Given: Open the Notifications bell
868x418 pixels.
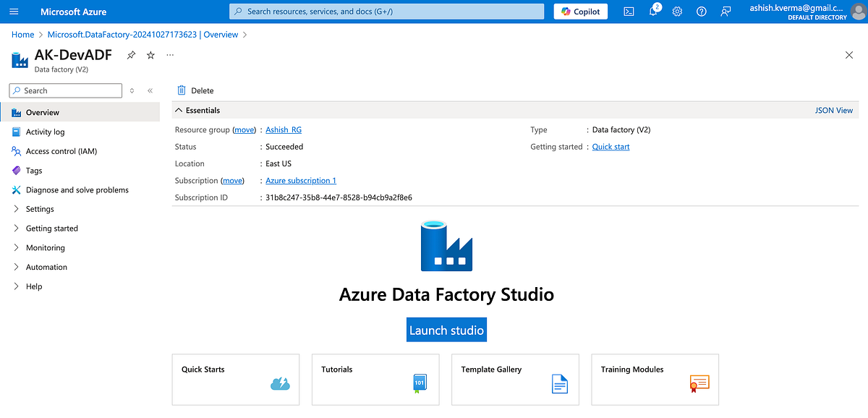Looking at the screenshot, I should [x=652, y=12].
